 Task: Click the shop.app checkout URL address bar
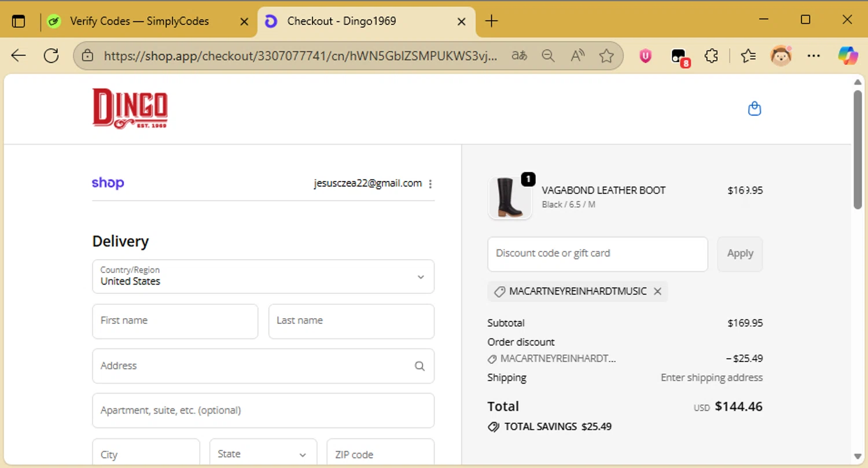point(300,56)
